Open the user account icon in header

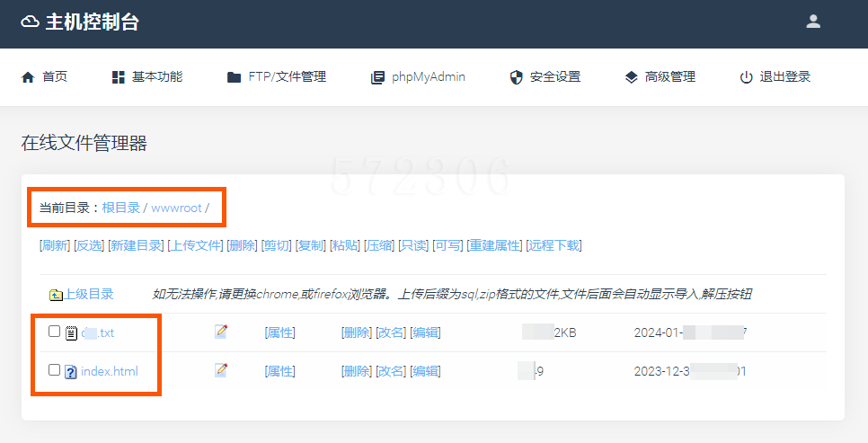[813, 22]
